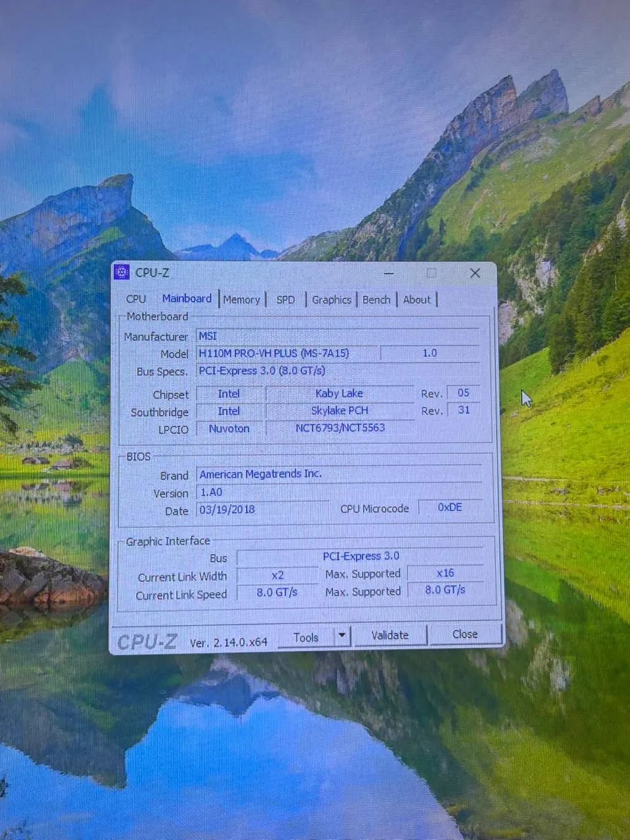
Task: Close CPU-Z with the X button
Action: [x=475, y=273]
